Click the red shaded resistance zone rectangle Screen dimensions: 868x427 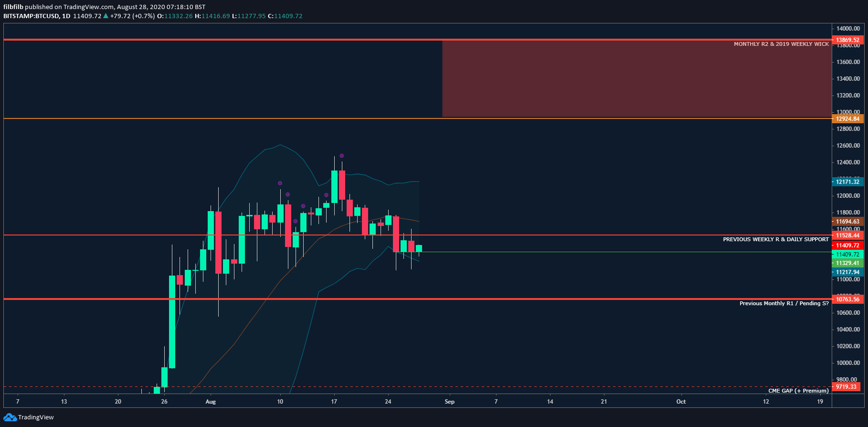636,79
